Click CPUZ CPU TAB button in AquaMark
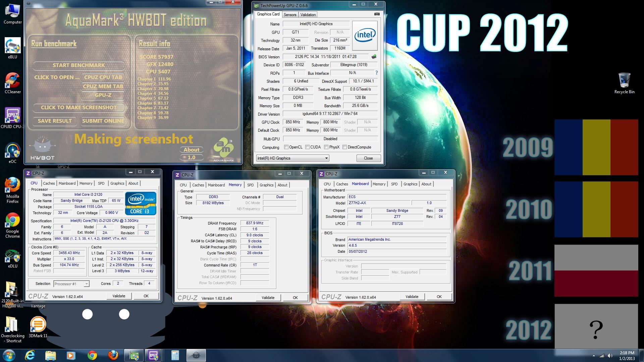 tap(103, 77)
